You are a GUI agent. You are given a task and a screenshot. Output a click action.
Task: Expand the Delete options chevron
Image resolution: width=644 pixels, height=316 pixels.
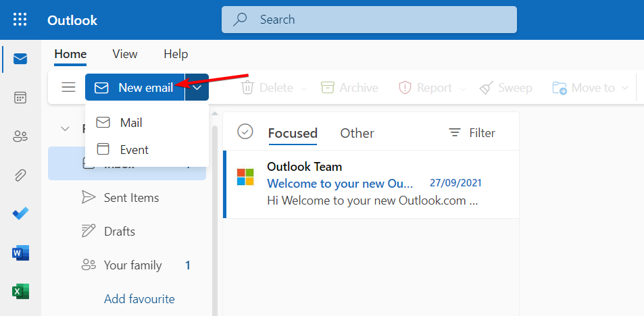(304, 88)
